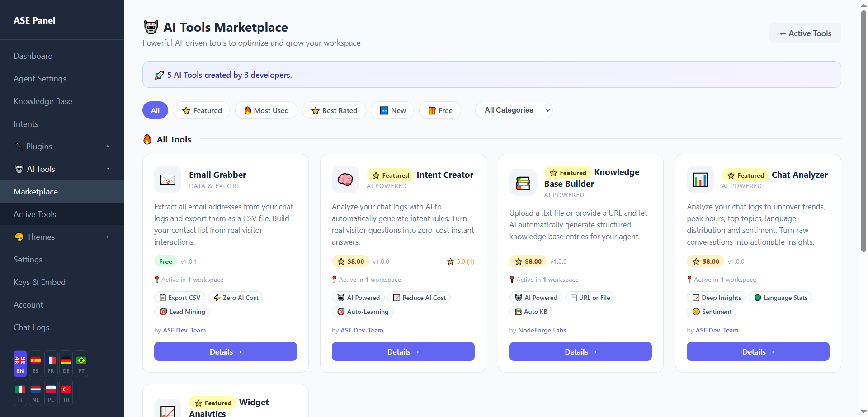Filter tools by Free
868x417 pixels.
coord(440,110)
